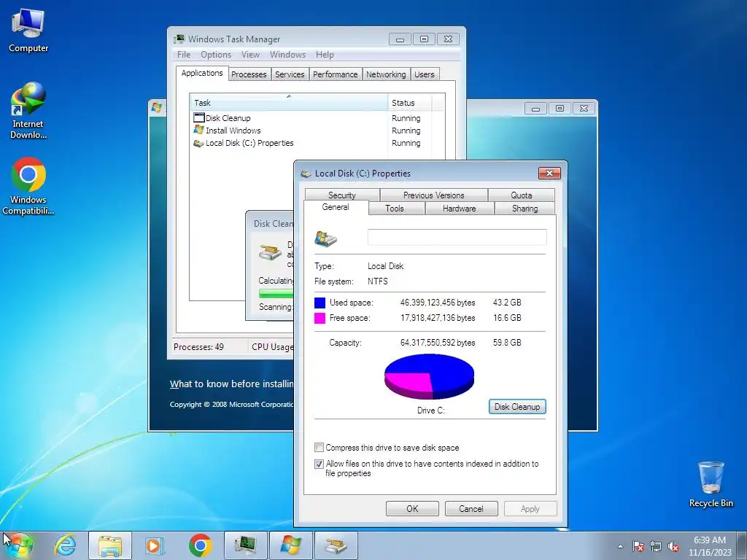Image resolution: width=747 pixels, height=560 pixels.
Task: Open Action Center flag tray icon
Action: pos(638,546)
